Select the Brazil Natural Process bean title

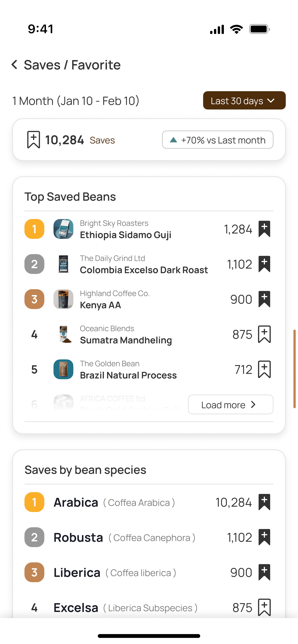click(x=128, y=375)
